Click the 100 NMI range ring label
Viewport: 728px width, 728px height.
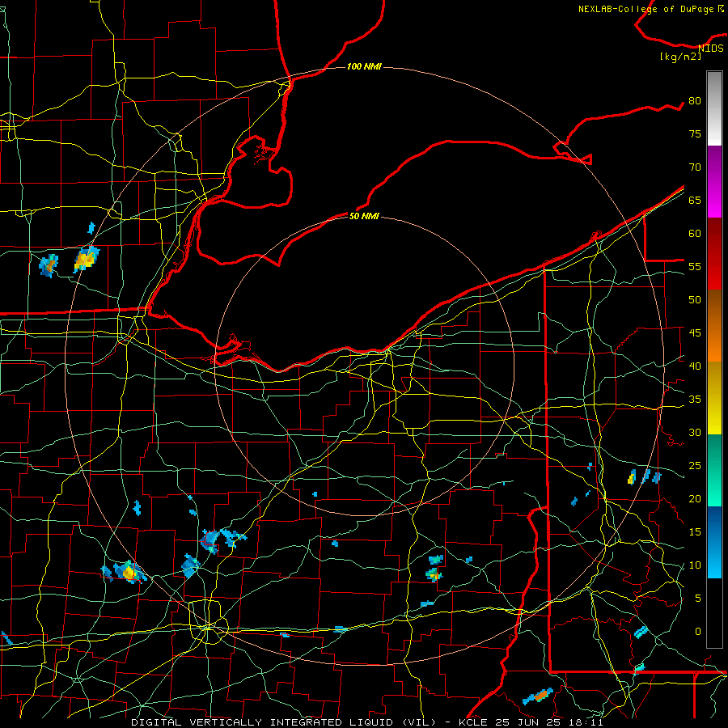[364, 66]
